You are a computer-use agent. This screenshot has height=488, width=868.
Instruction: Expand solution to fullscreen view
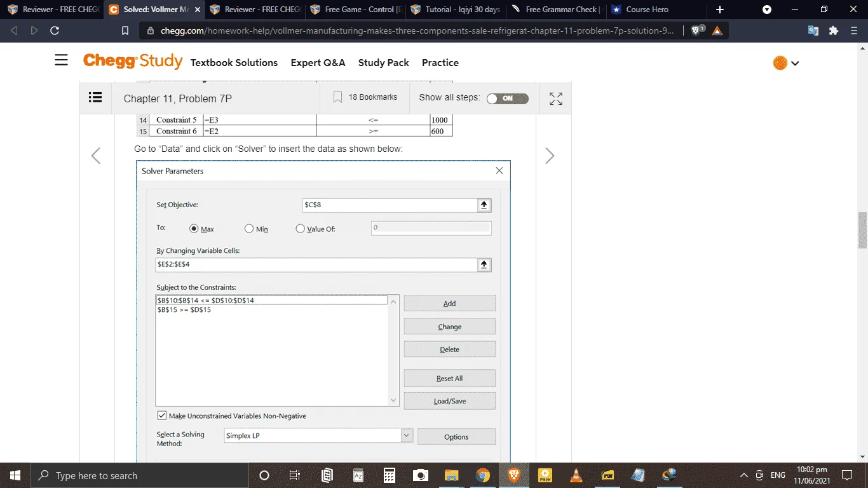coord(556,98)
